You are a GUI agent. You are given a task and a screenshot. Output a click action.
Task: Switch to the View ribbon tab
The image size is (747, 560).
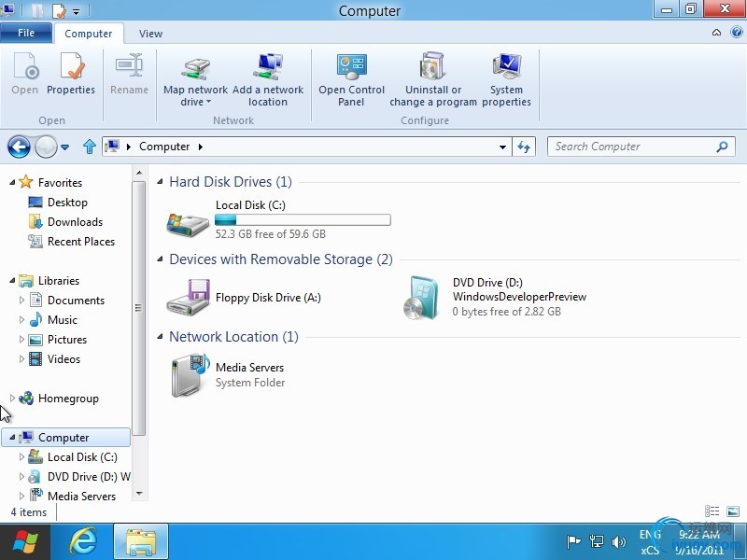[x=150, y=34]
